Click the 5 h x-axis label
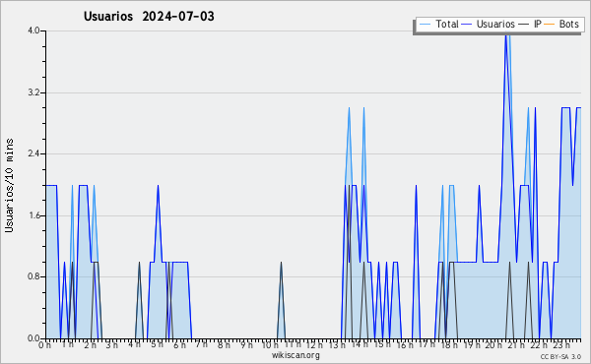591x364 pixels. point(157,344)
